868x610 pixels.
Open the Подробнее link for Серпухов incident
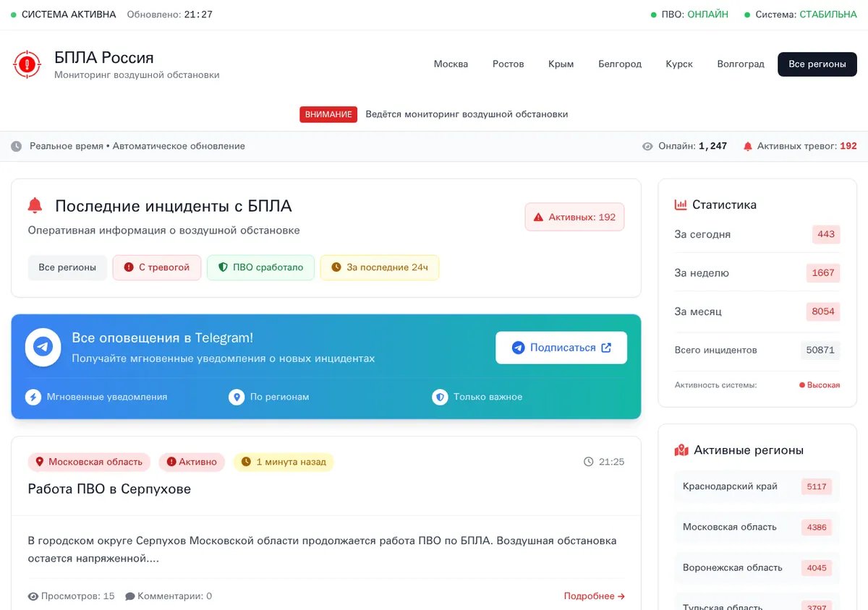595,596
